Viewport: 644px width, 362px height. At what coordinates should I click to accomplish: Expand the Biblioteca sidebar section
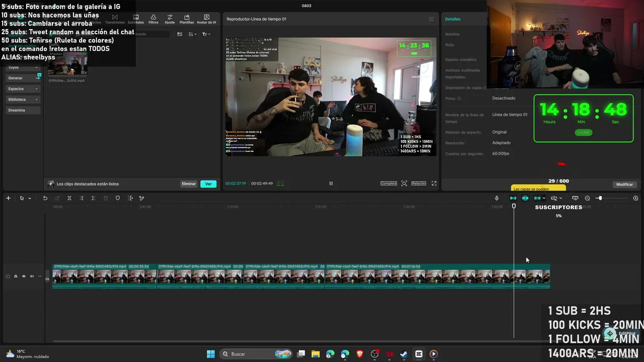(x=23, y=100)
